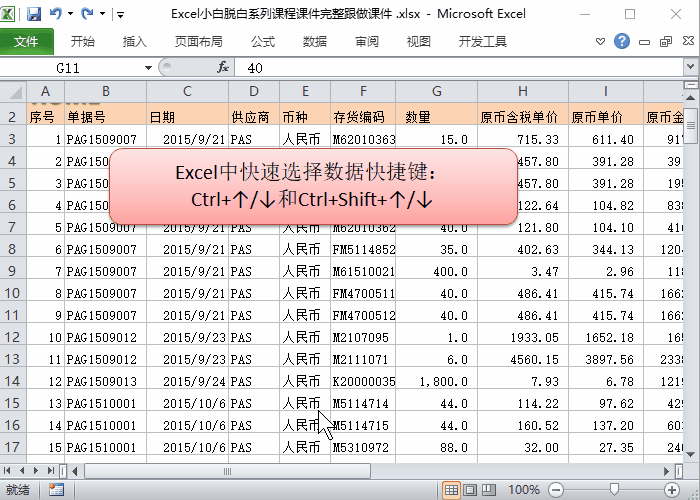
Task: Switch to the 开发工具 ribbon tab
Action: pos(483,42)
